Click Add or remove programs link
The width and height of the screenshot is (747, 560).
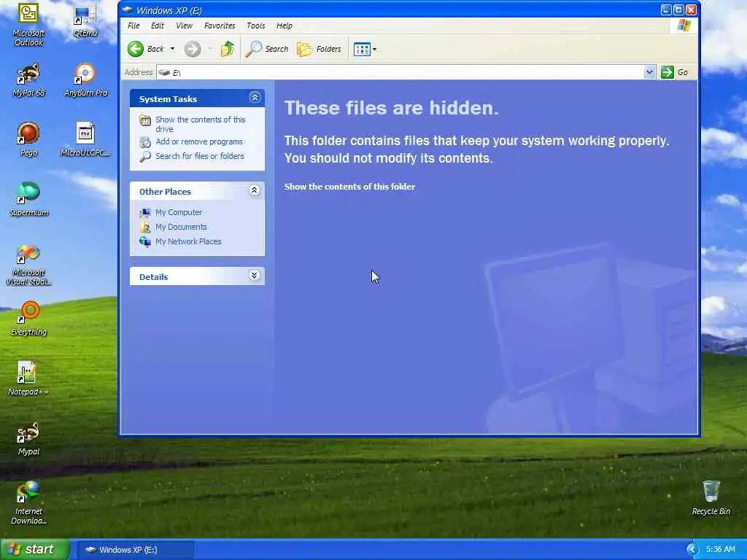pyautogui.click(x=198, y=141)
